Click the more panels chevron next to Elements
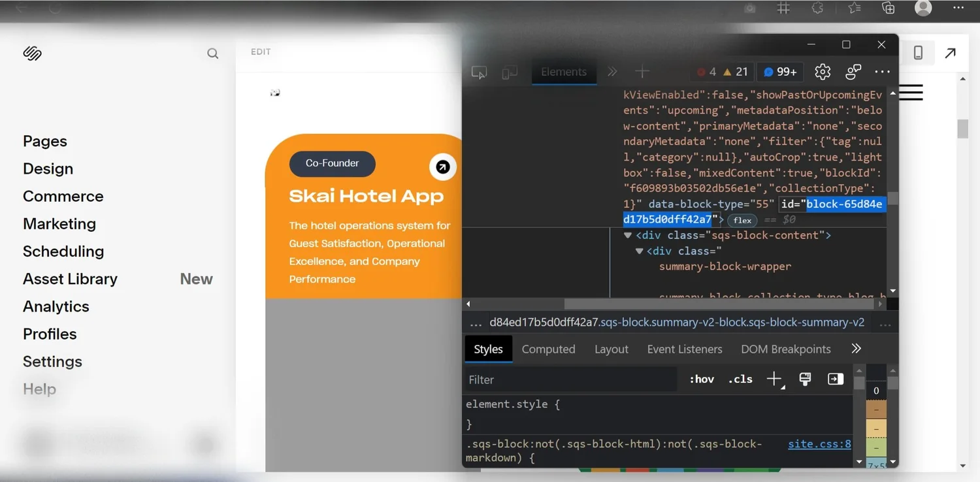 click(x=612, y=72)
